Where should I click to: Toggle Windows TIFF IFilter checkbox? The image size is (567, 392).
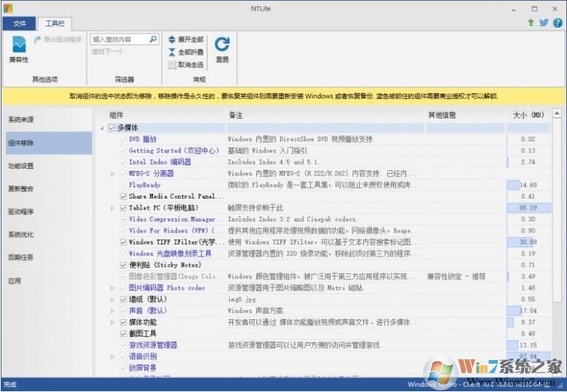pyautogui.click(x=123, y=242)
